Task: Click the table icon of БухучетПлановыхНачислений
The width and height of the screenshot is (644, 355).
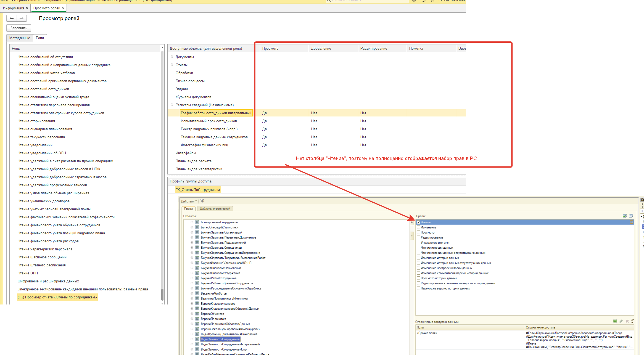Action: 197,268
